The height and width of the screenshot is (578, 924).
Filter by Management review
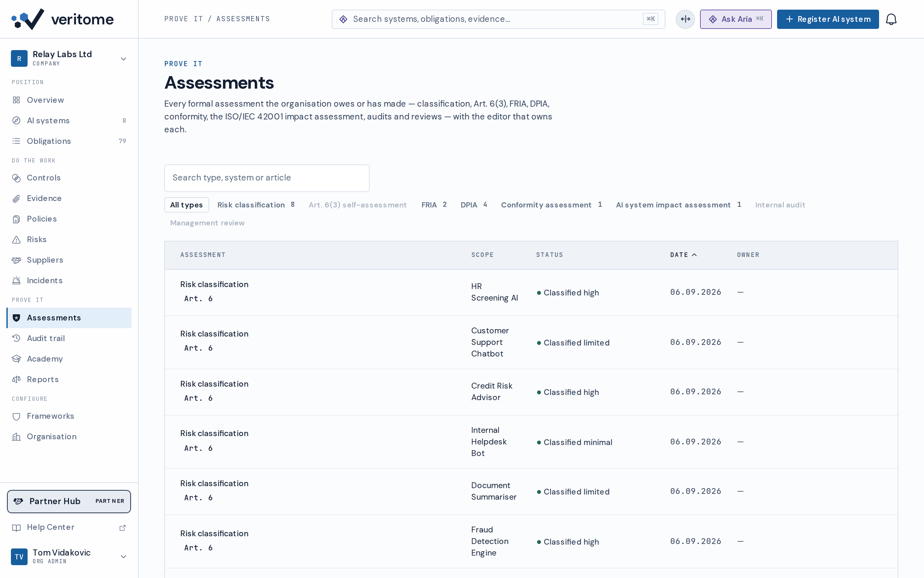207,223
